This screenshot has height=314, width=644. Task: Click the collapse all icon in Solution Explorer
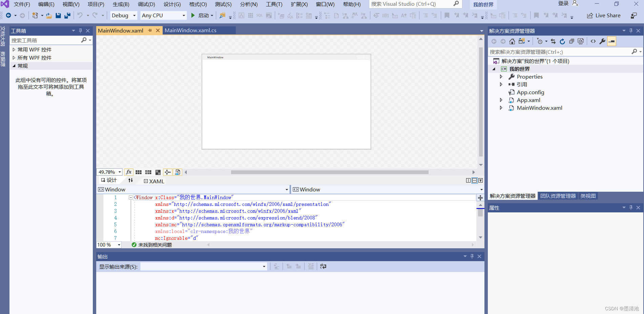(572, 41)
